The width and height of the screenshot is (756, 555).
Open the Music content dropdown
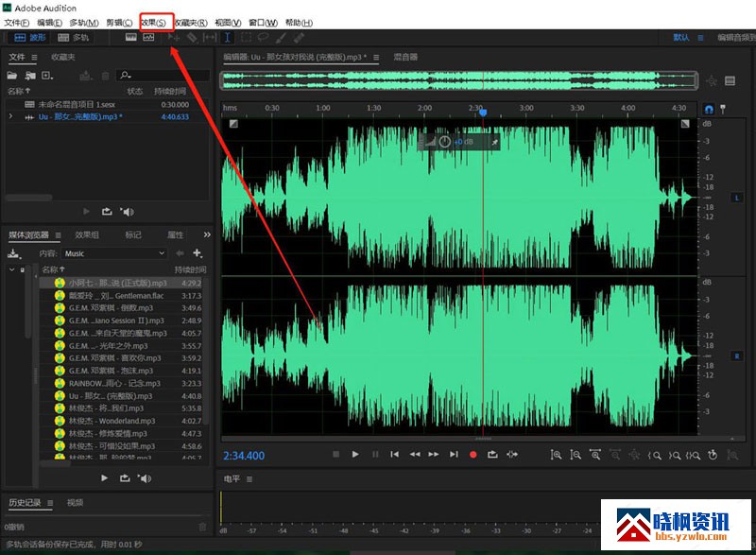click(x=114, y=253)
